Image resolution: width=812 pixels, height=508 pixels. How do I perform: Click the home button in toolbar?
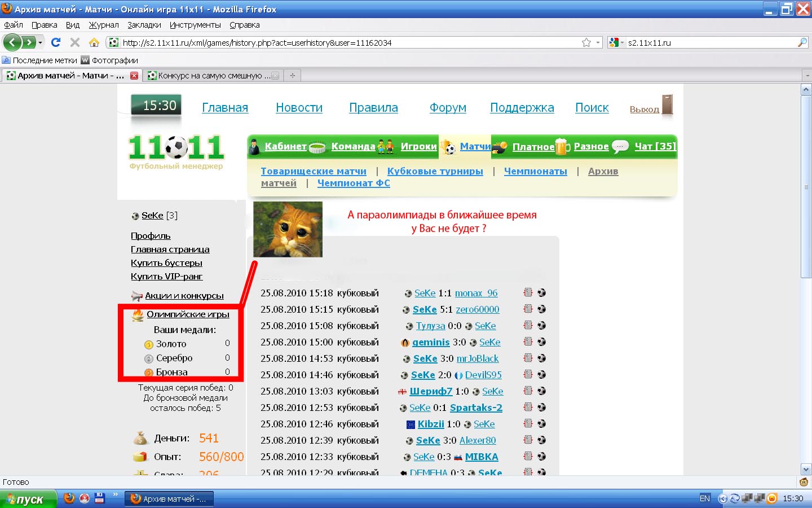click(x=94, y=42)
